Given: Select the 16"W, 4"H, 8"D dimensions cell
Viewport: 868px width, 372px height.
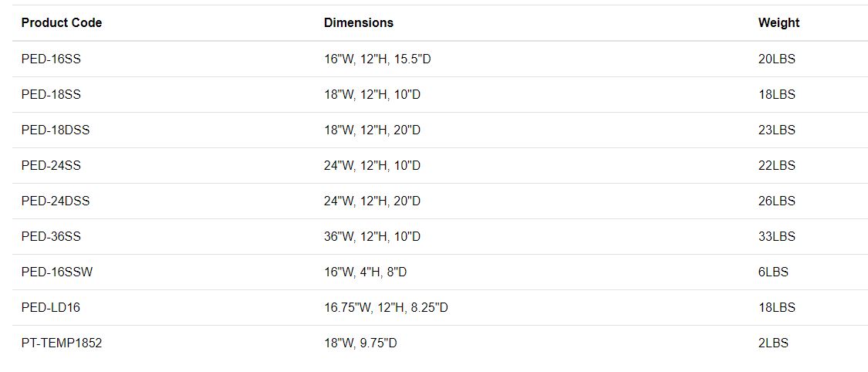Looking at the screenshot, I should 365,272.
